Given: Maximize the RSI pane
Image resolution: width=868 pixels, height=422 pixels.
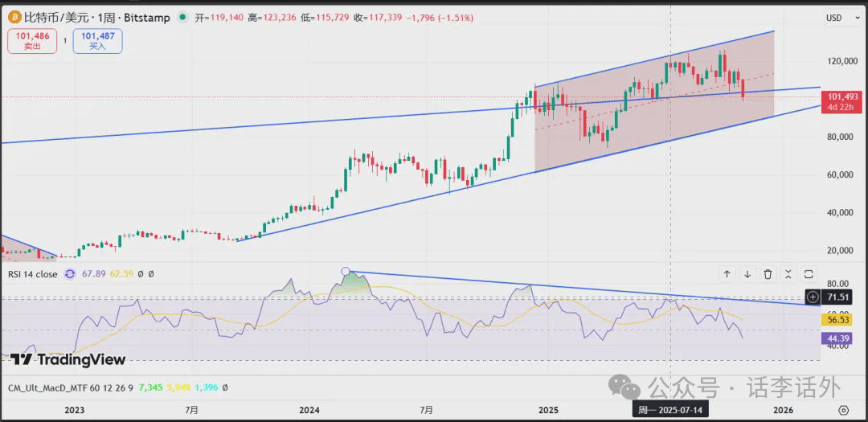Looking at the screenshot, I should click(809, 274).
